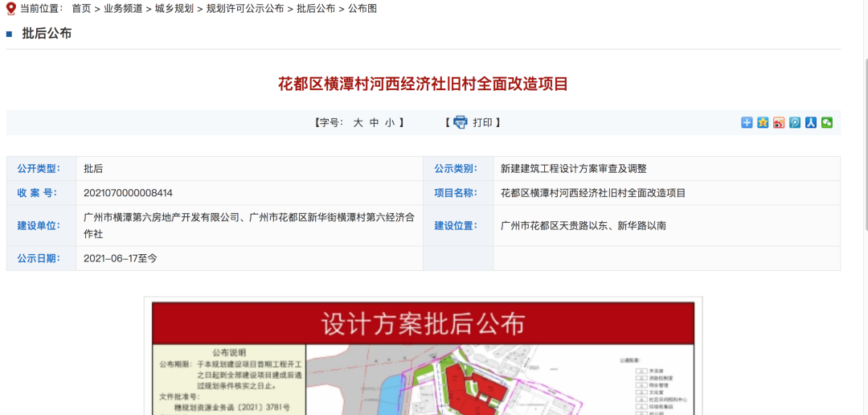This screenshot has height=415, width=868.
Task: Navigate to 城乡规划 breadcrumb
Action: click(174, 9)
